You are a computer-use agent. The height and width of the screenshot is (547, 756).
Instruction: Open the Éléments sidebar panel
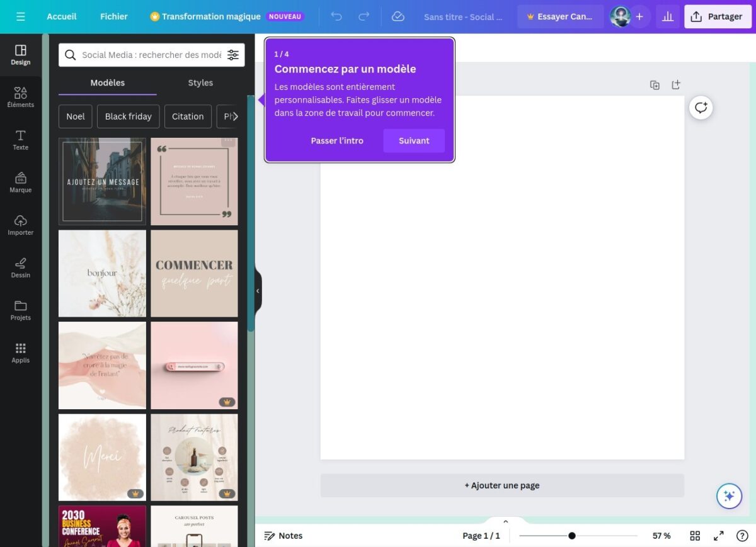click(x=20, y=98)
